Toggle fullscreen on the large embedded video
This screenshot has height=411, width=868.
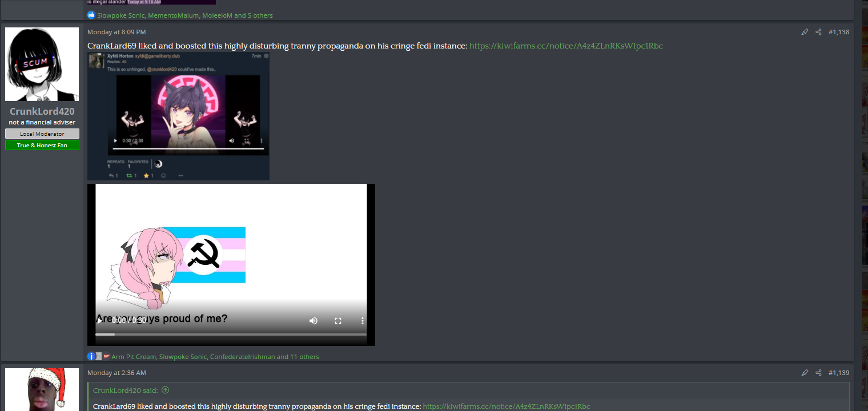tap(338, 321)
